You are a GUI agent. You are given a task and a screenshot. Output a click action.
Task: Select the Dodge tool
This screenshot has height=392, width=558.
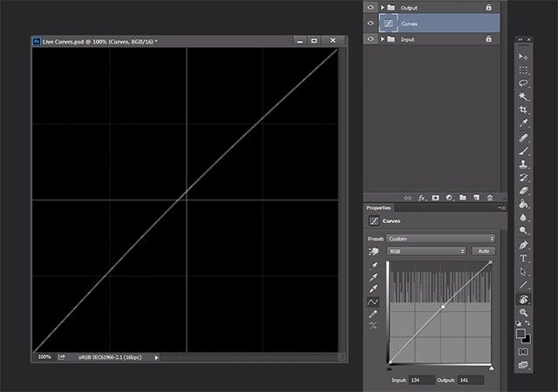coord(523,231)
